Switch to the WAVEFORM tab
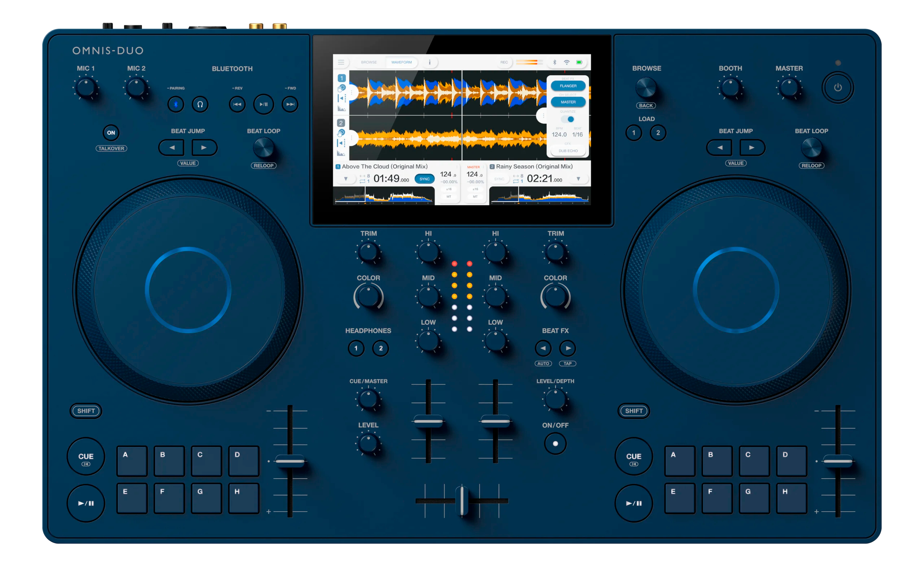The width and height of the screenshot is (924, 567). click(x=401, y=62)
